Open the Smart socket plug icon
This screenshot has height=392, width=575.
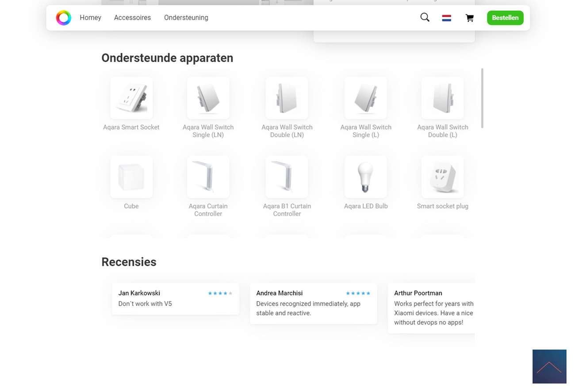pos(442,177)
